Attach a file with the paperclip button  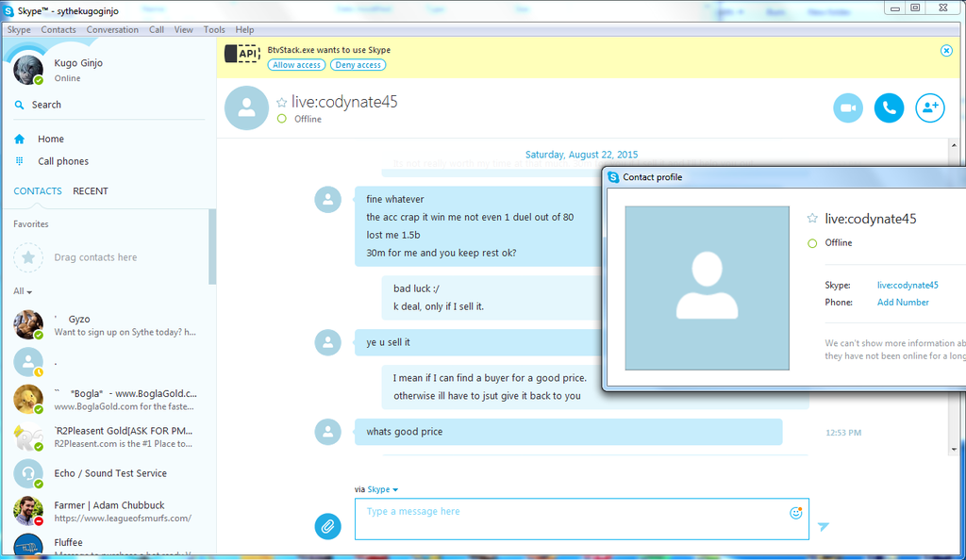tap(327, 526)
